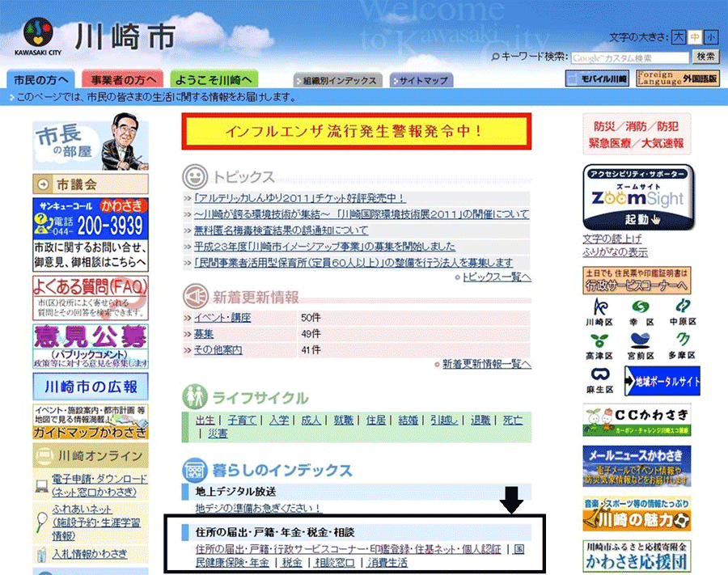Open 相談窓口 link

pos(334,563)
